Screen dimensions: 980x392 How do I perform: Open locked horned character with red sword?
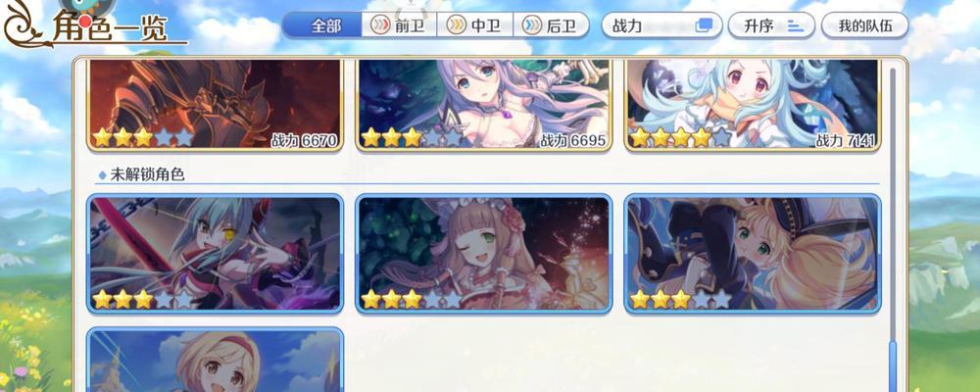point(215,254)
